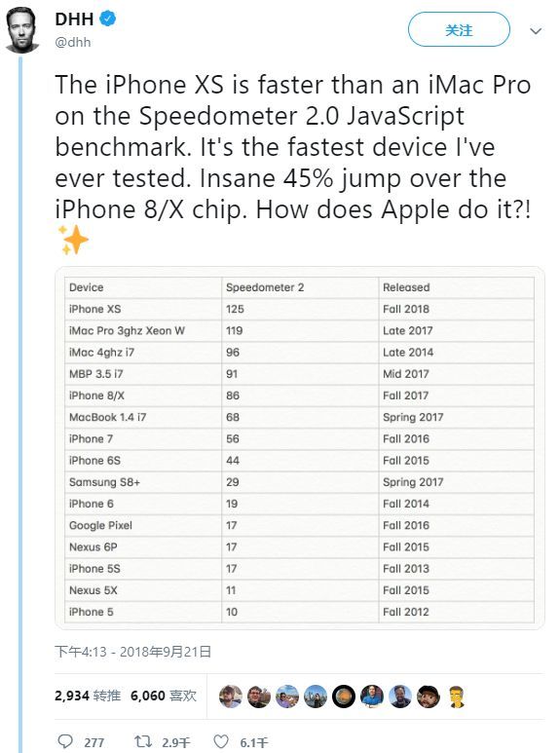The height and width of the screenshot is (753, 560).
Task: Like the tweet with heart icon
Action: (x=221, y=741)
